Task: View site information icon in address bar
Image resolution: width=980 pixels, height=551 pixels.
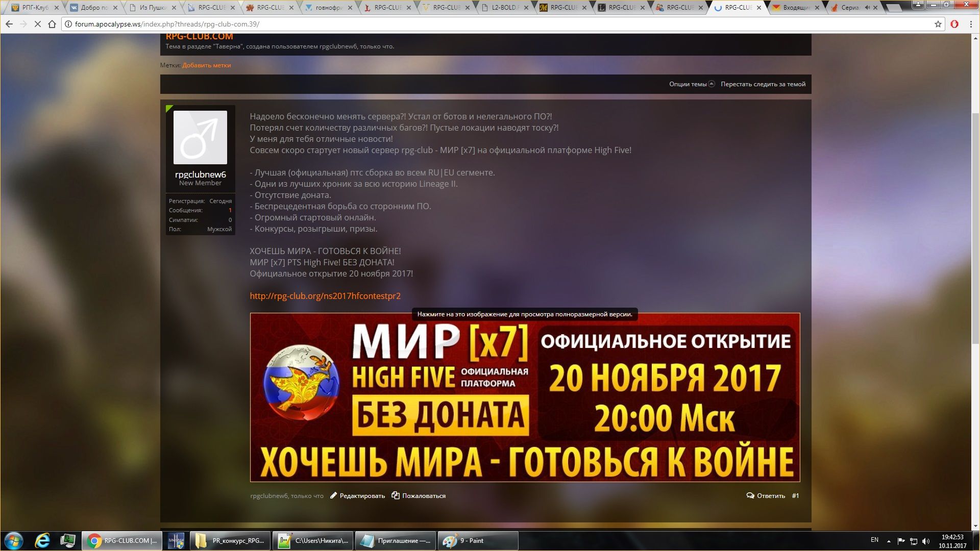Action: [x=68, y=24]
